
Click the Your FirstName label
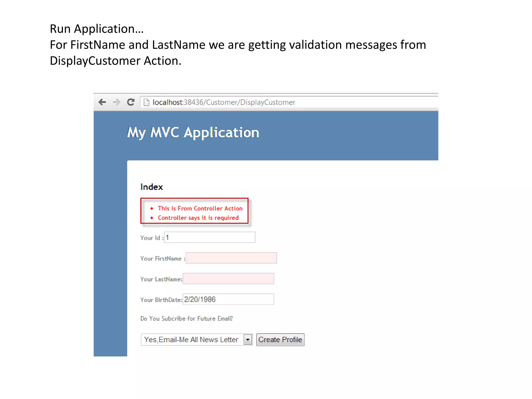(161, 258)
